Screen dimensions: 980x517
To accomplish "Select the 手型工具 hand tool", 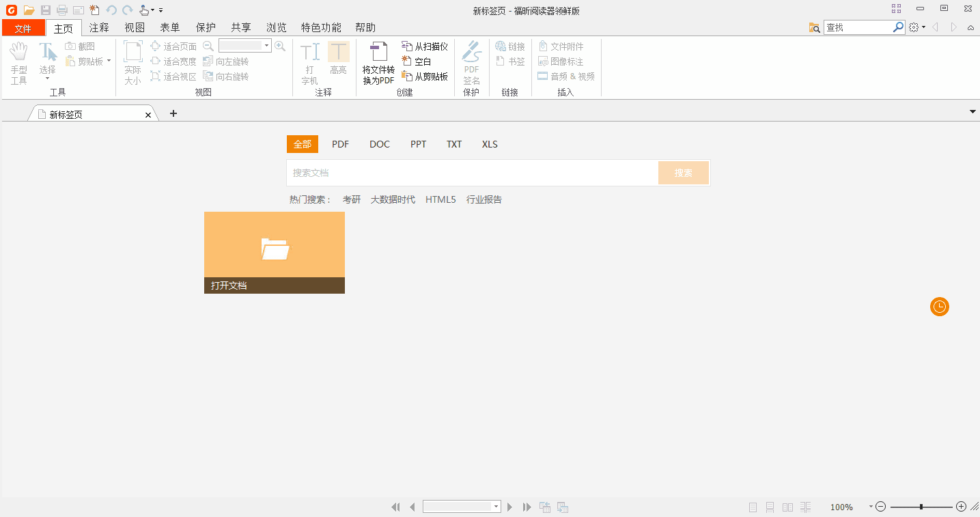I will (18, 63).
